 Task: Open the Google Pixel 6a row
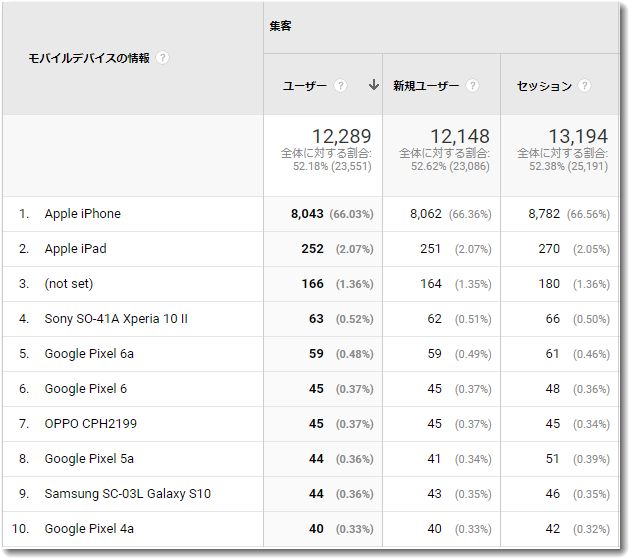pyautogui.click(x=89, y=354)
